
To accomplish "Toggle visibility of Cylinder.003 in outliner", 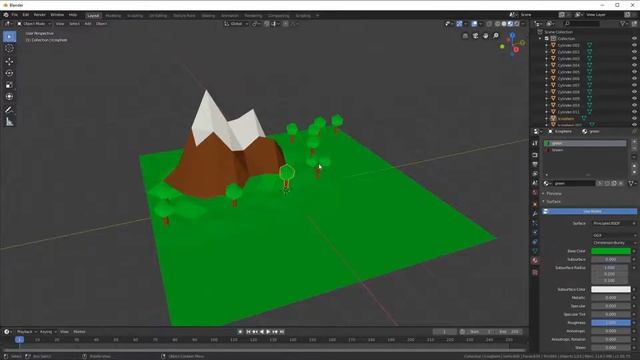I will click(x=634, y=59).
